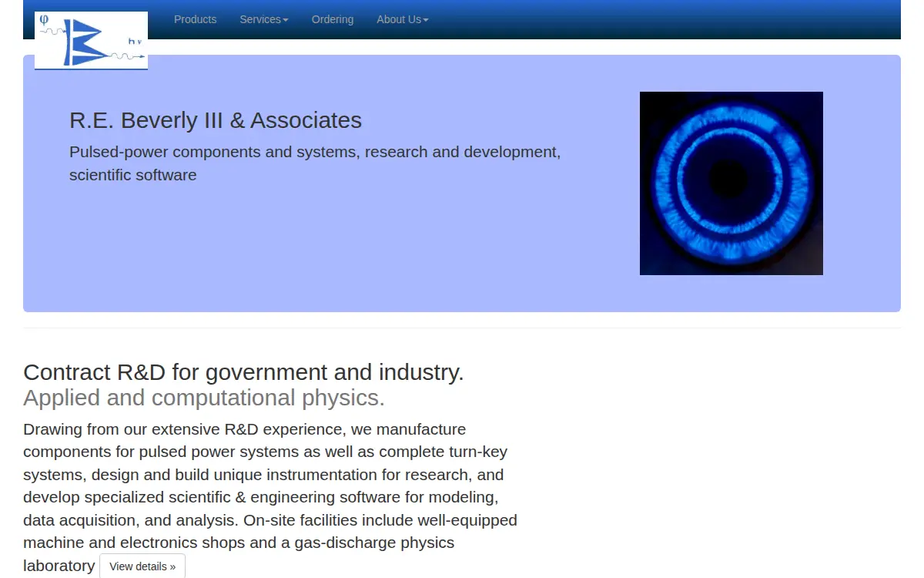Viewport: 924px width, 578px height.
Task: Expand the Services dropdown menu
Action: (264, 19)
